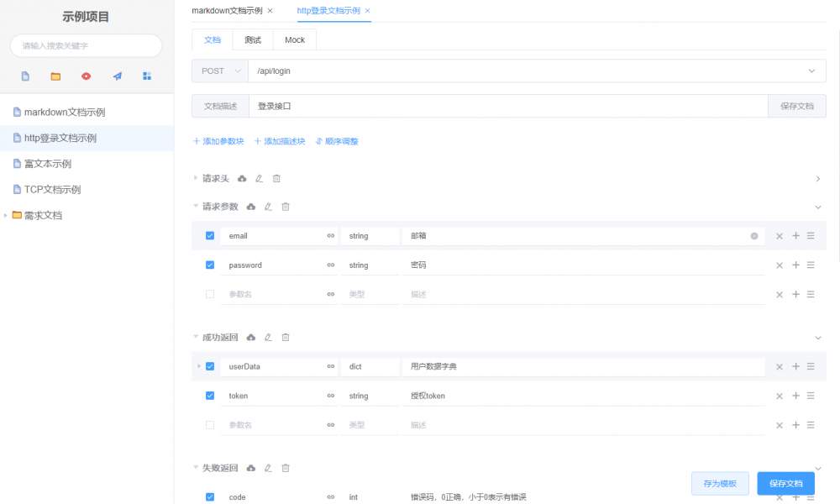The height and width of the screenshot is (504, 840).
Task: Expand the 需求文档 folder in tree
Action: tap(7, 216)
